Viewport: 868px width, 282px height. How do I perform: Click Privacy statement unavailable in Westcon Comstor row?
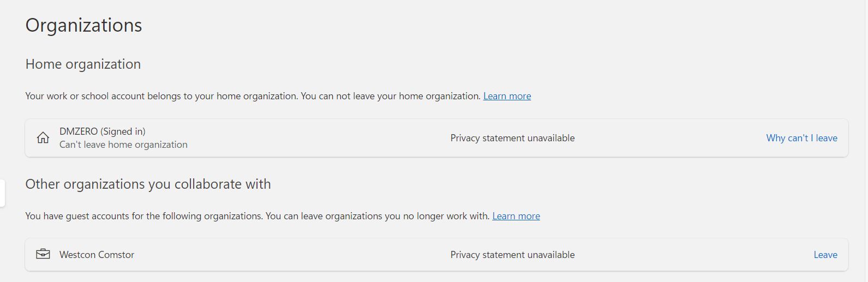[512, 255]
